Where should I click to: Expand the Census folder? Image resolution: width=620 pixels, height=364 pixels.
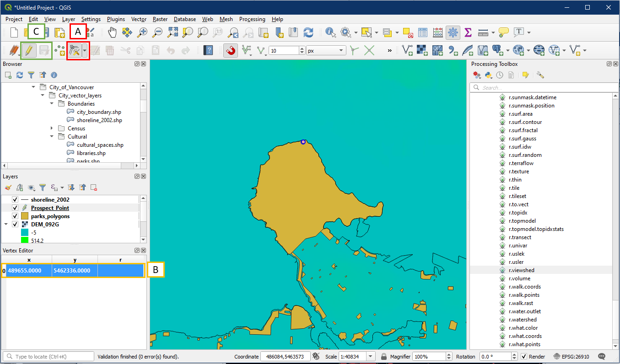click(52, 128)
